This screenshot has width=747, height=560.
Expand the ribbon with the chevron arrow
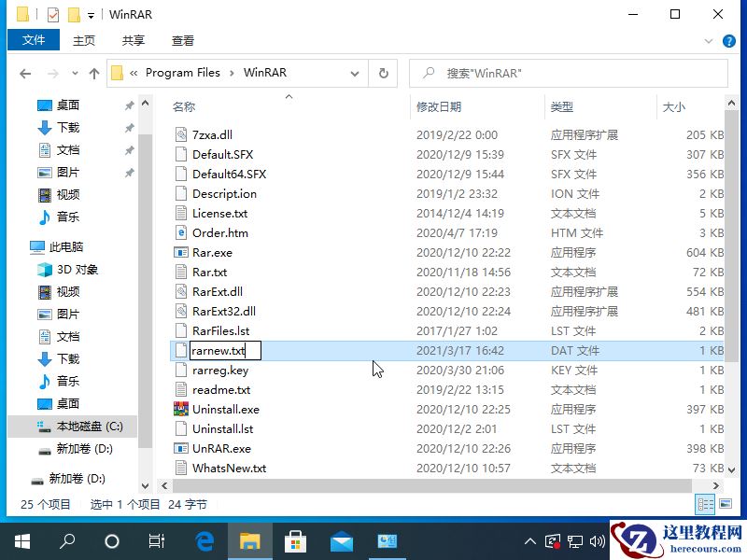click(709, 40)
